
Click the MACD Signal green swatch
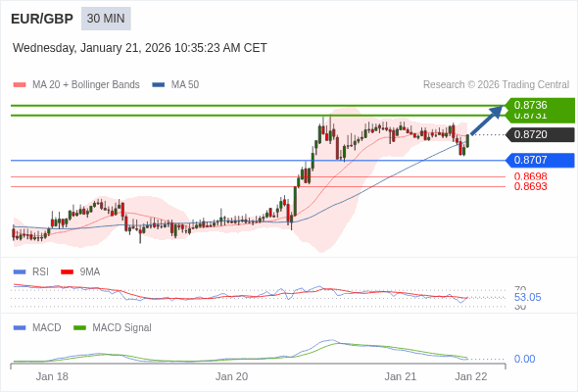click(79, 328)
